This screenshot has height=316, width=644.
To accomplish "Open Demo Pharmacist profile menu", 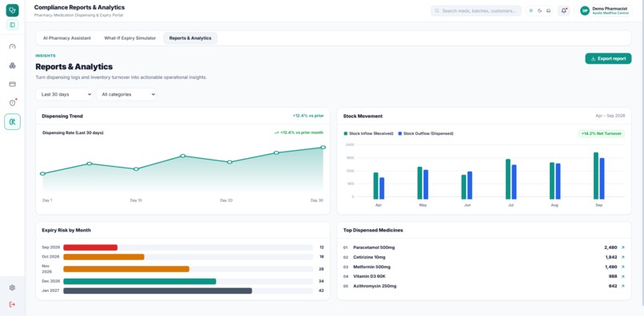I will (606, 10).
